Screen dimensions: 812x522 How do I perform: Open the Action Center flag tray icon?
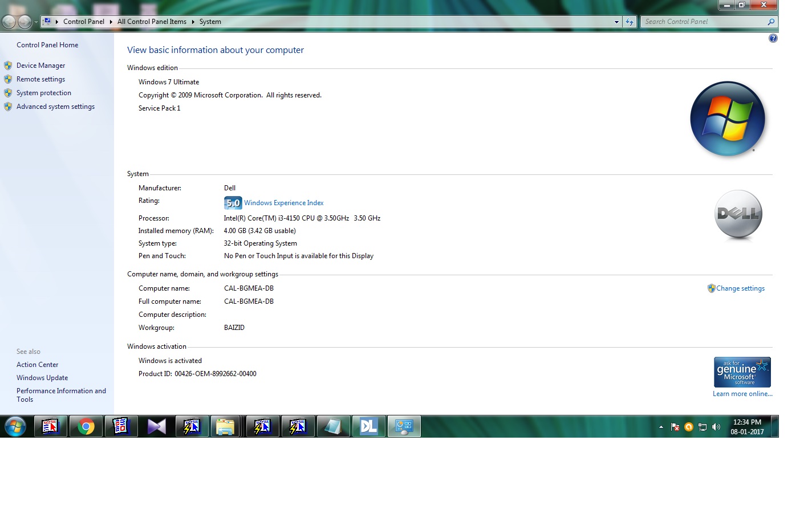pos(675,427)
